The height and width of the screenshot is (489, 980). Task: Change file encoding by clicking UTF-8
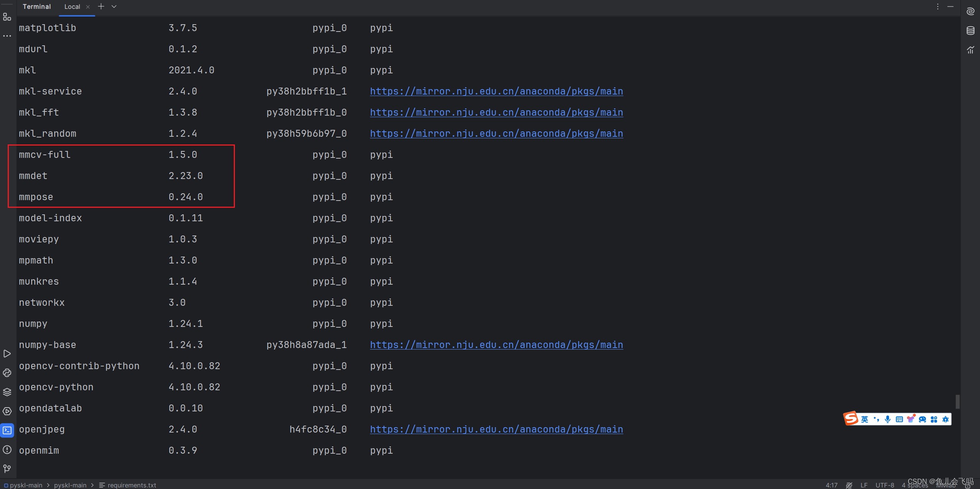(x=885, y=485)
